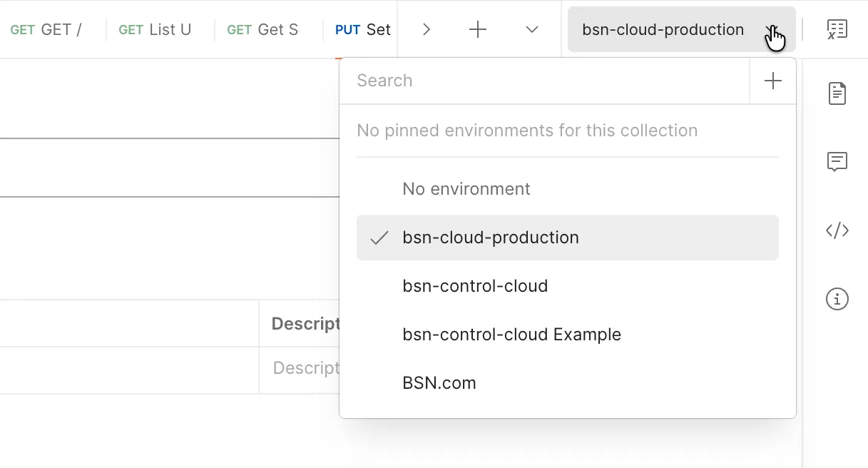Select the bsn-control-cloud environment
The image size is (868, 468).
pyautogui.click(x=567, y=286)
